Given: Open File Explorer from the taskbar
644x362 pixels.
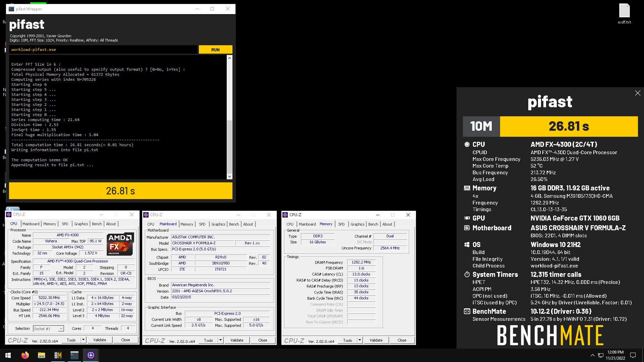Looking at the screenshot, I should 41,355.
